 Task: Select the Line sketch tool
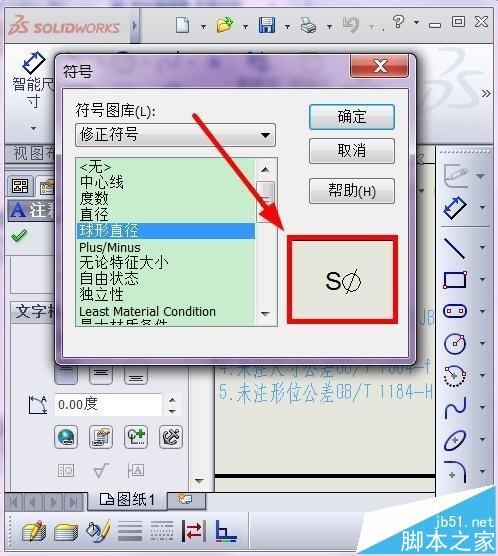pyautogui.click(x=454, y=248)
